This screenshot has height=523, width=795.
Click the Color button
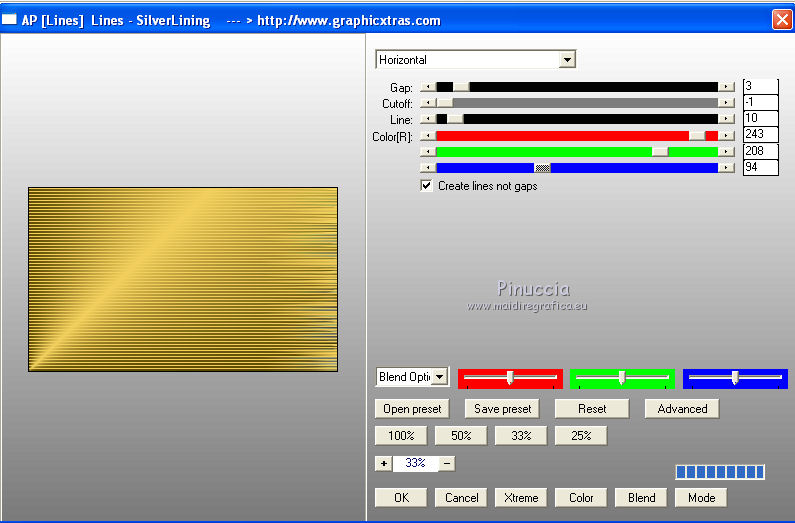[x=581, y=498]
